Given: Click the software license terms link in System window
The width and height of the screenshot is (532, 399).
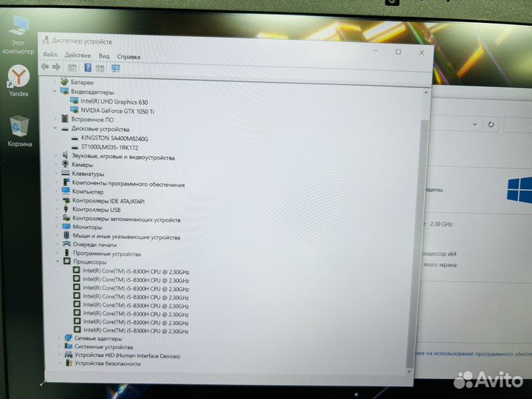Looking at the screenshot, I should click(475, 353).
